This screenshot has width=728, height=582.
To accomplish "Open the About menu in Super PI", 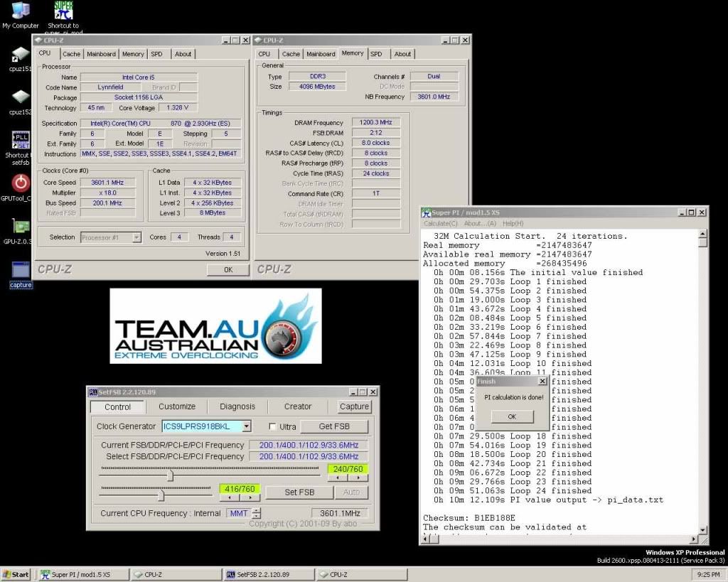I will point(480,223).
